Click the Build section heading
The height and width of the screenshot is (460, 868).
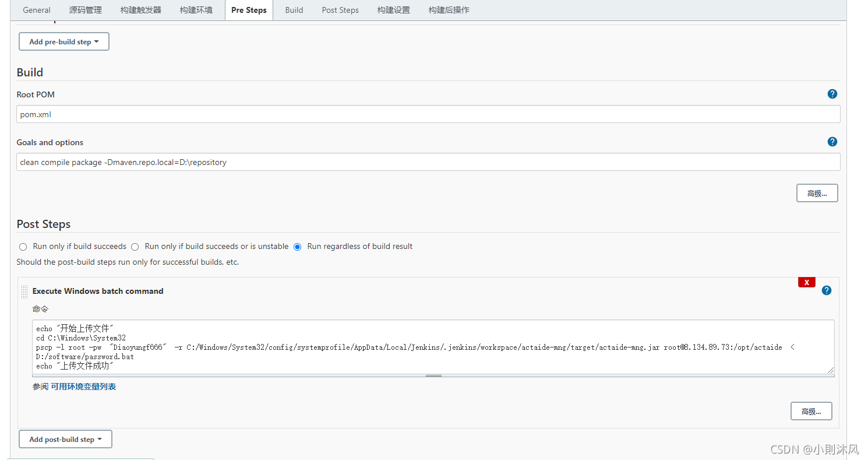click(30, 72)
